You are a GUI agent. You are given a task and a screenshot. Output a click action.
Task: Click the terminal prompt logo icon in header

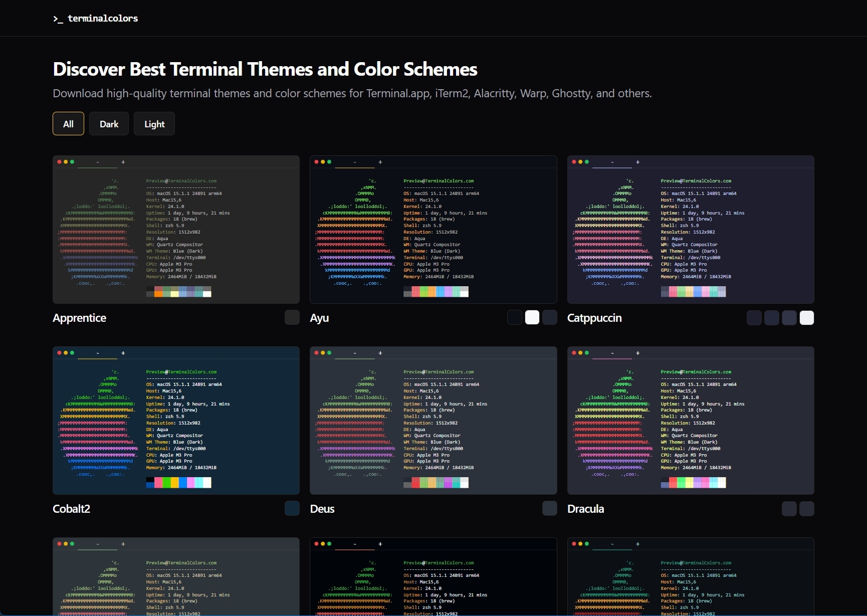point(57,19)
